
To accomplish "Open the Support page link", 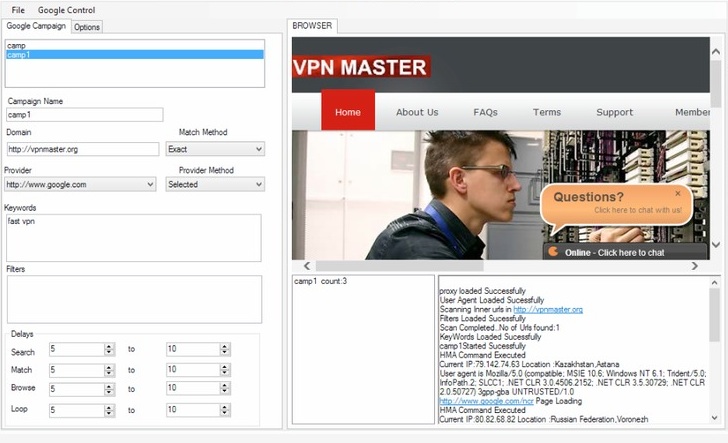I will click(x=614, y=112).
